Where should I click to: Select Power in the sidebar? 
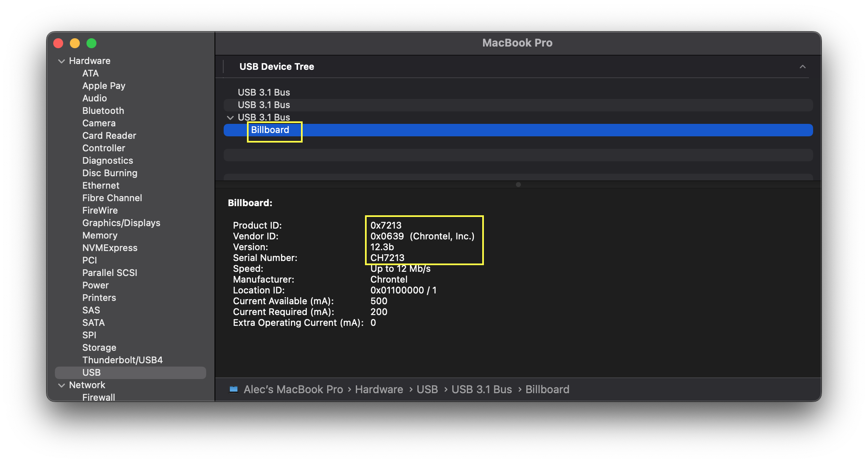click(x=96, y=286)
